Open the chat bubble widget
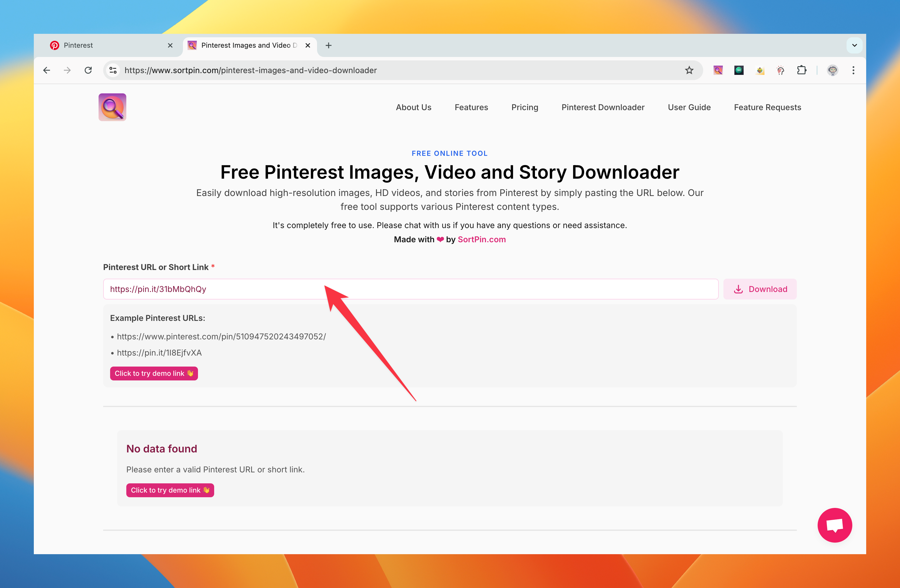 (x=835, y=525)
